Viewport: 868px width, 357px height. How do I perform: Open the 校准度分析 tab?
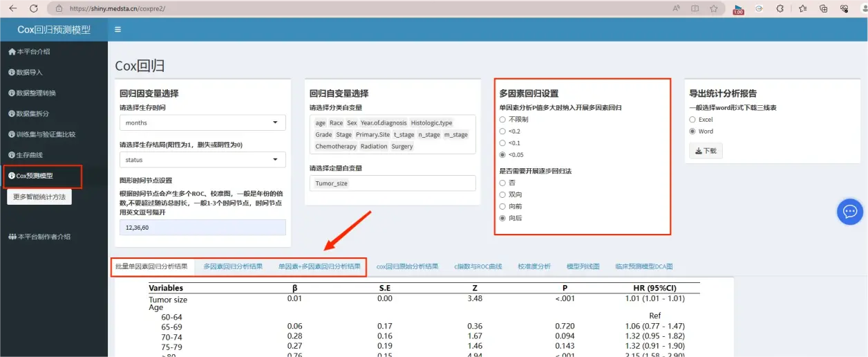point(534,266)
